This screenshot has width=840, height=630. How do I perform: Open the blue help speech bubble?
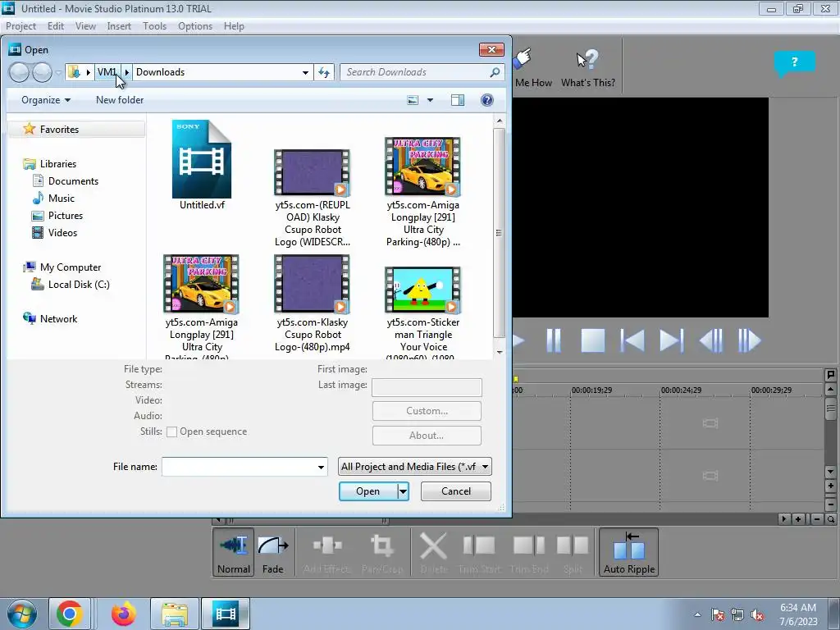coord(794,63)
